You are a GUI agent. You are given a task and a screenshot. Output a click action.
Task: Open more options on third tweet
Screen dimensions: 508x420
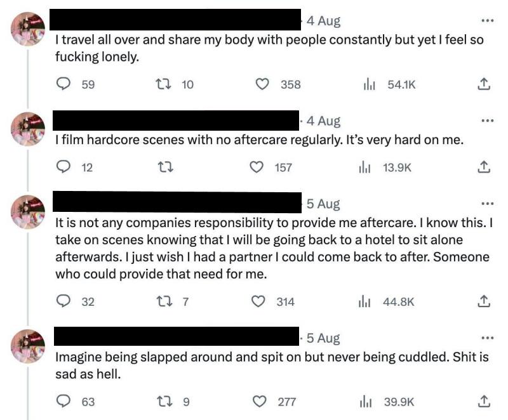[x=487, y=204]
